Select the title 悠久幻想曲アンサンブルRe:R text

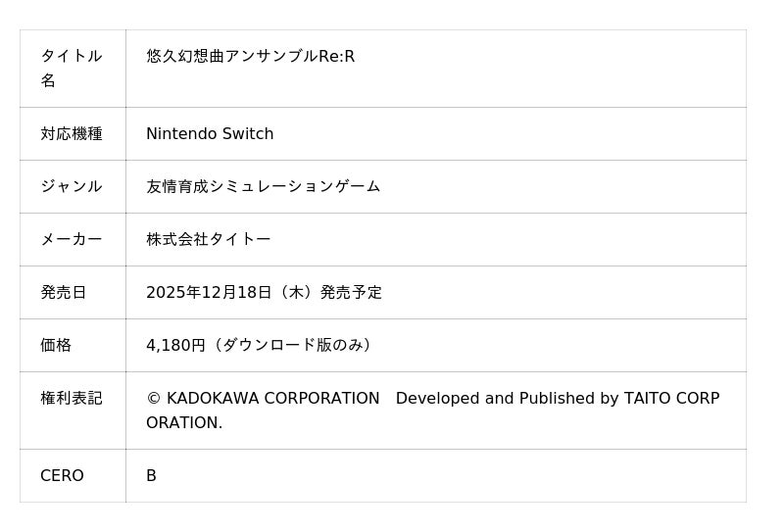click(x=250, y=56)
